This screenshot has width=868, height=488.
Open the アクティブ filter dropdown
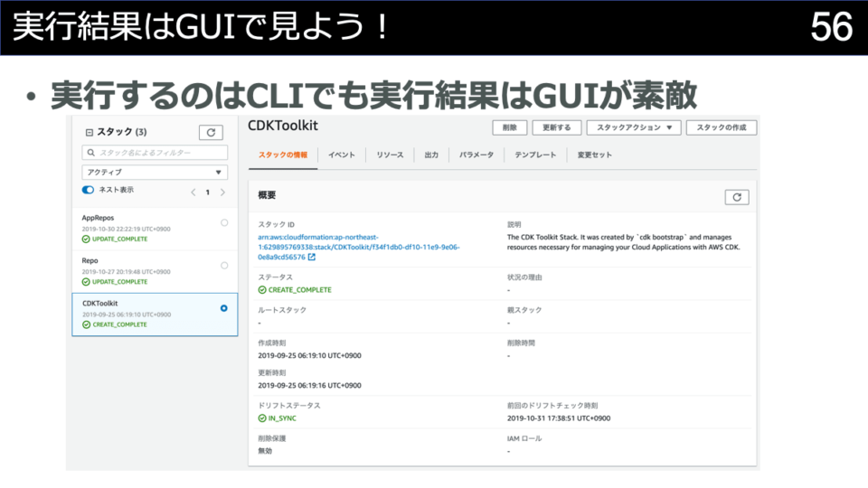(x=155, y=172)
